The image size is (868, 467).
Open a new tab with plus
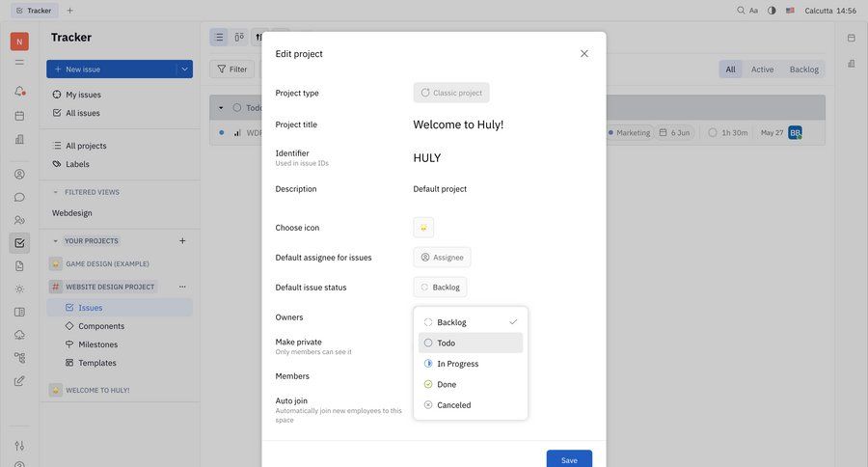tap(69, 11)
